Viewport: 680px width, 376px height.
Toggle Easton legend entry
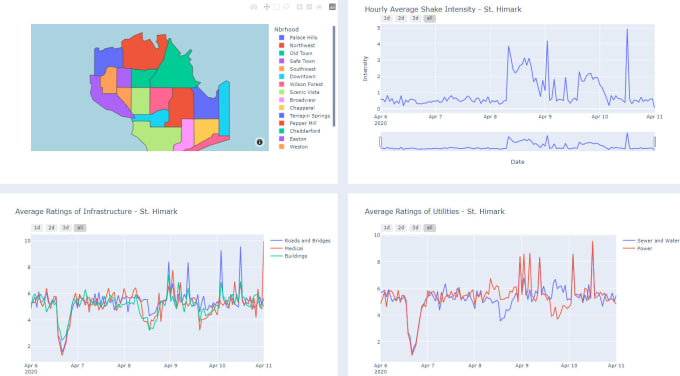pos(293,139)
